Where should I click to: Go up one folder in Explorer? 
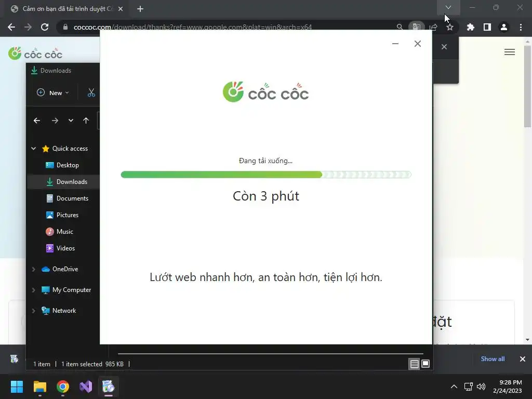click(x=86, y=121)
